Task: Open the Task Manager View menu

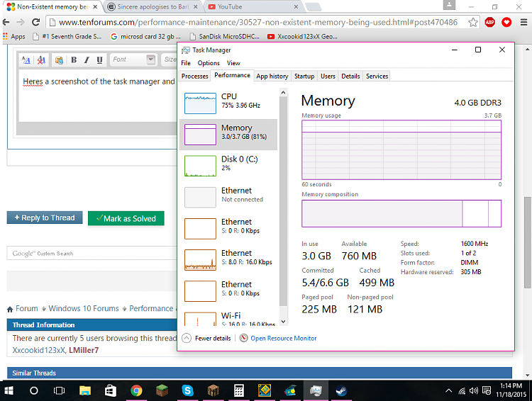Action: click(233, 63)
